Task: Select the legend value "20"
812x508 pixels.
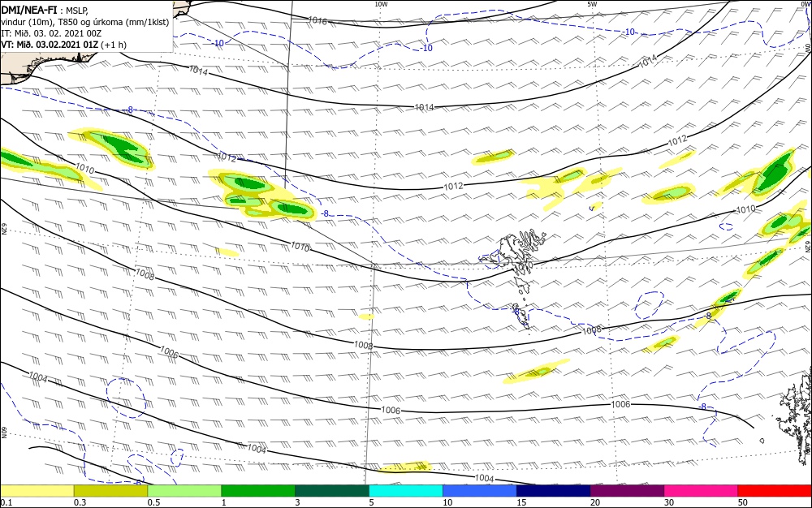Action: click(x=595, y=502)
